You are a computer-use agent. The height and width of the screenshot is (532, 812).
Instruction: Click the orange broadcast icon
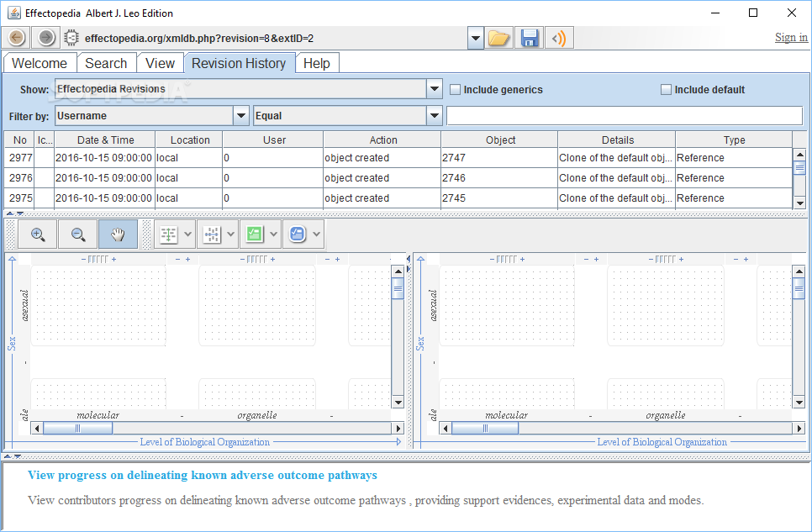(559, 38)
